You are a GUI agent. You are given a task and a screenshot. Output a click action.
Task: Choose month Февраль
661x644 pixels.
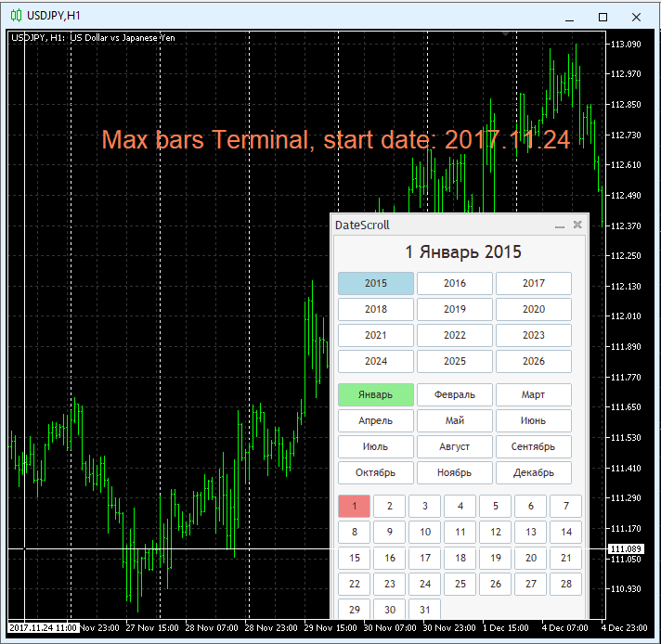[455, 395]
